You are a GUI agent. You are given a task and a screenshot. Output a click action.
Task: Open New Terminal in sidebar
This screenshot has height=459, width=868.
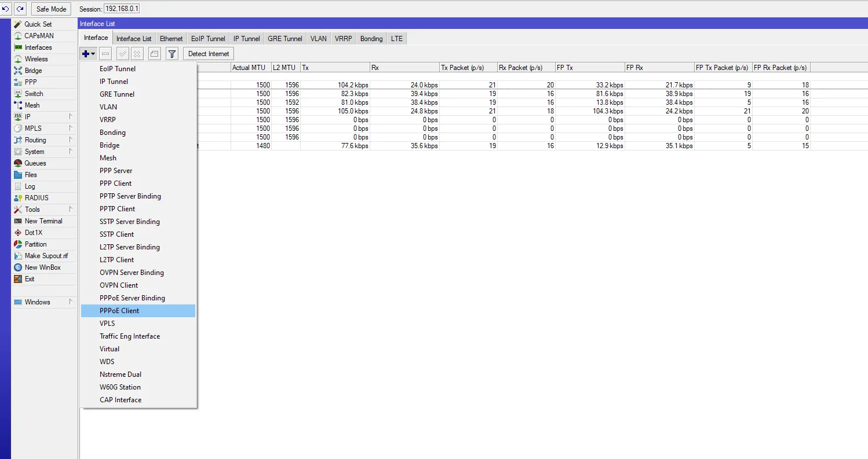tap(43, 221)
